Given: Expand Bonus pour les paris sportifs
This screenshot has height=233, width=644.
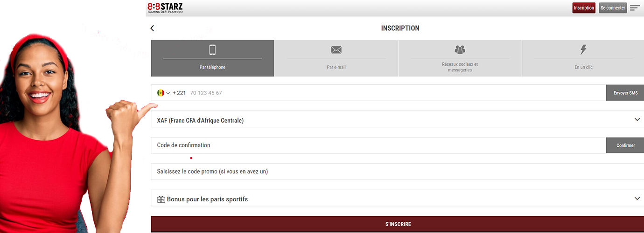Looking at the screenshot, I should pyautogui.click(x=637, y=199).
